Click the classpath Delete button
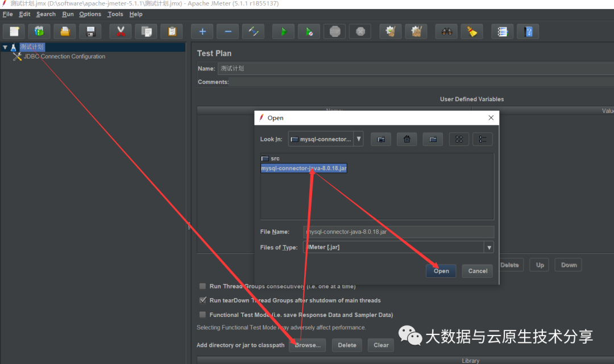Viewport: 614px width, 364px height. click(x=347, y=345)
